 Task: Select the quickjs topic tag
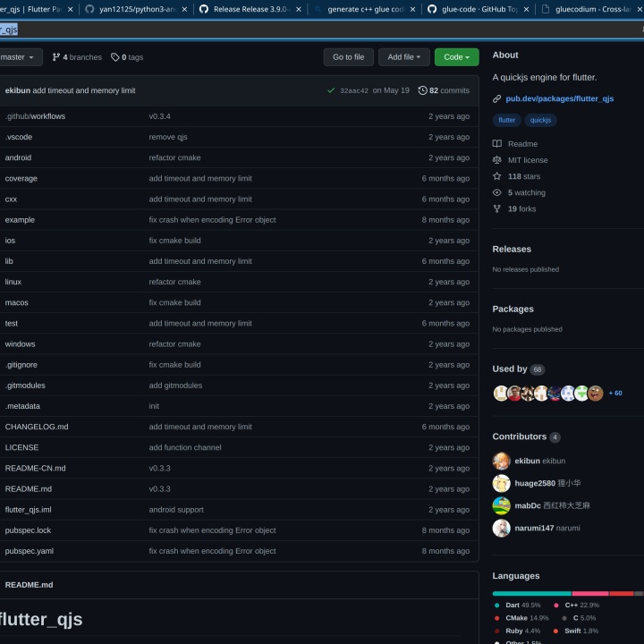[x=540, y=120]
